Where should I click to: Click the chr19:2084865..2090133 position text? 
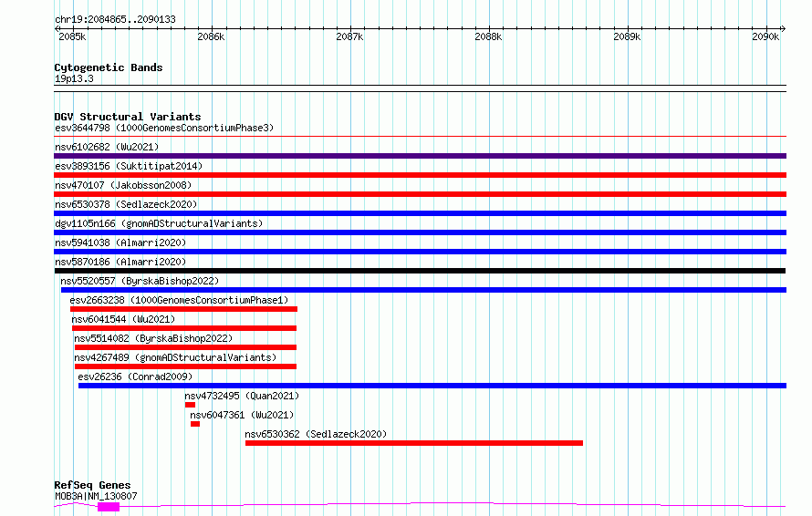[115, 20]
